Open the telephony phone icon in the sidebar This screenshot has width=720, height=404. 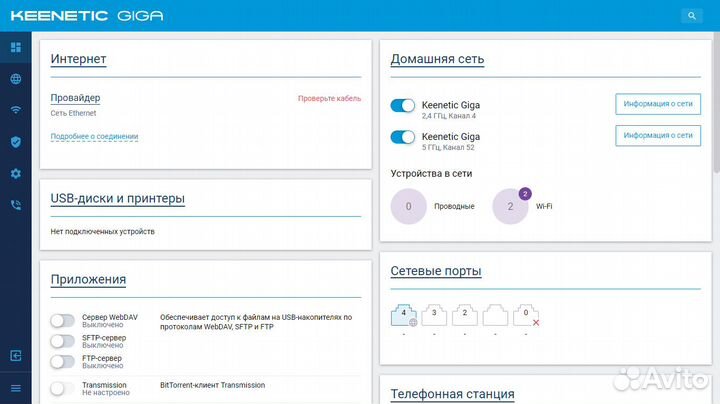(16, 205)
